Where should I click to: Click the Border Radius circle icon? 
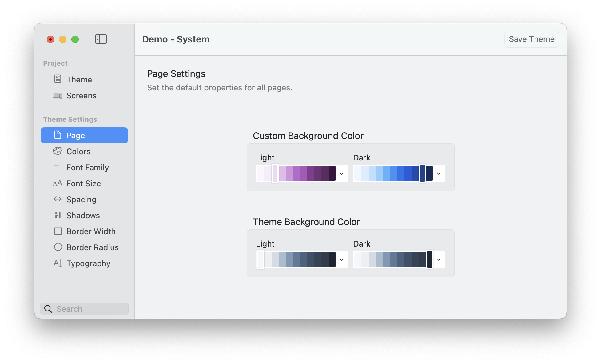point(58,247)
